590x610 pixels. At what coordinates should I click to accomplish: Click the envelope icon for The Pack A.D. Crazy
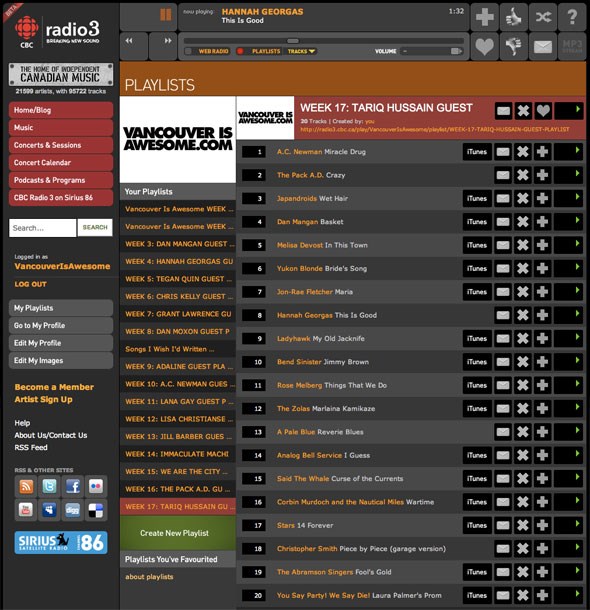point(503,175)
